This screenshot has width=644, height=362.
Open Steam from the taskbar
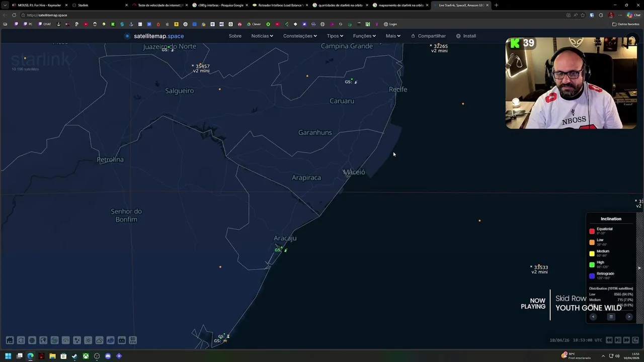[74, 356]
